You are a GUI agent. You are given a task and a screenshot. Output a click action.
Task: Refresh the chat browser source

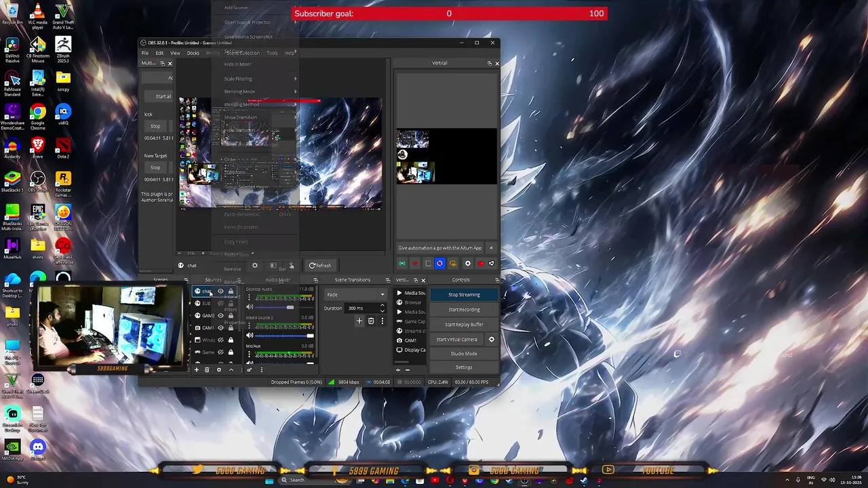[320, 266]
